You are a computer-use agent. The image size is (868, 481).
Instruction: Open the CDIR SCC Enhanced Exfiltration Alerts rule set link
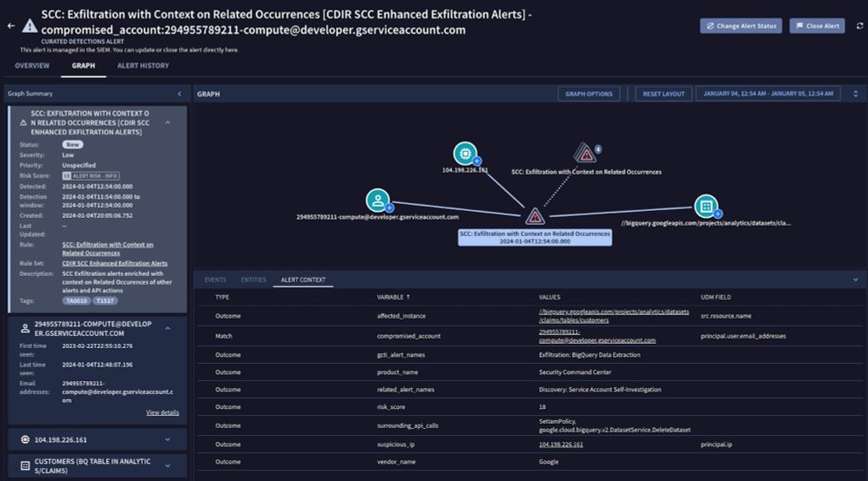coord(115,263)
